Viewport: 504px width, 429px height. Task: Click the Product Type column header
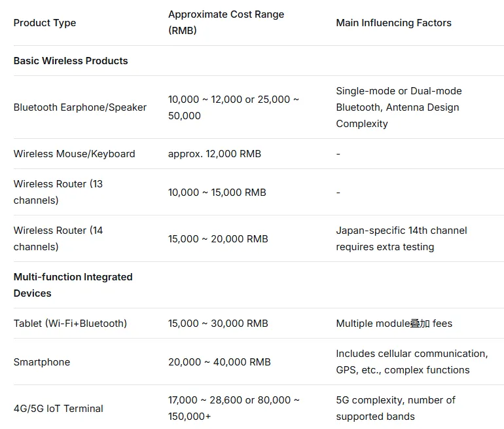[x=45, y=23]
